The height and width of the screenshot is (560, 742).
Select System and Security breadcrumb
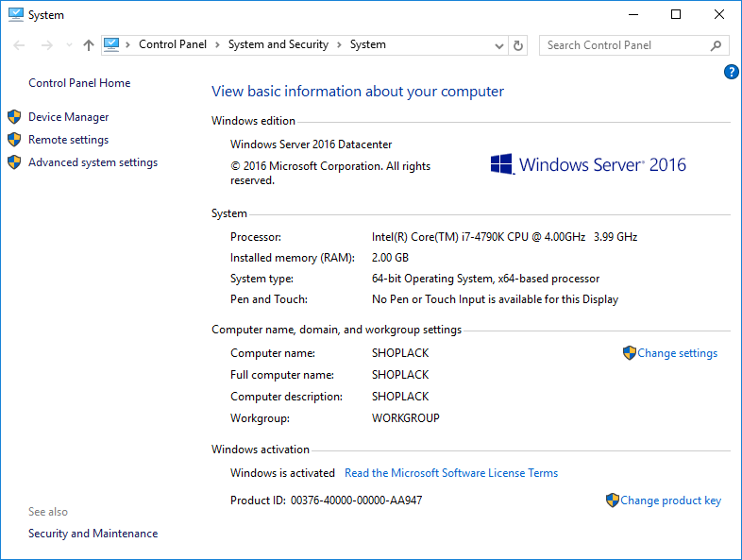click(x=278, y=44)
